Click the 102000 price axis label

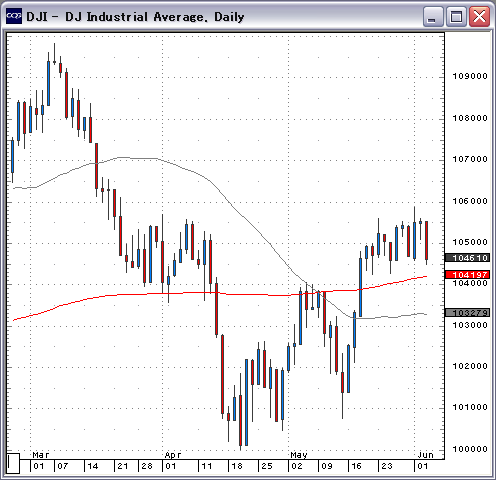(x=470, y=366)
